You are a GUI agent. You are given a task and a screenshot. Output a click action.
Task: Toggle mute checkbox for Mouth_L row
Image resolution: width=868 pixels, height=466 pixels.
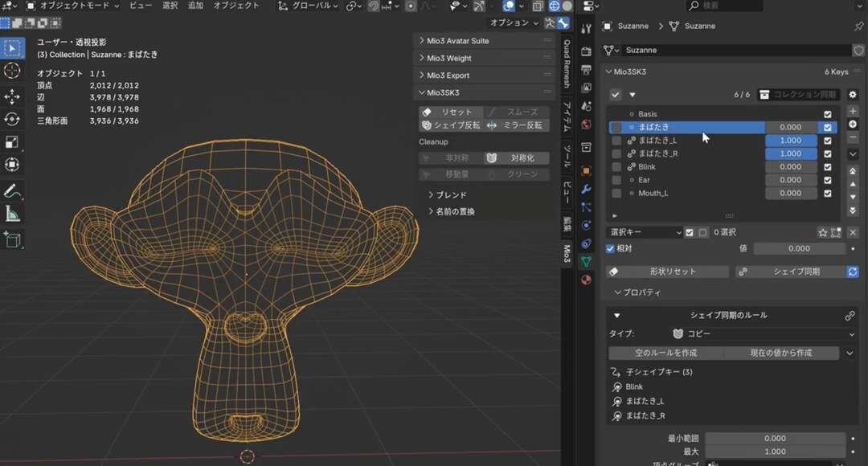tap(828, 194)
